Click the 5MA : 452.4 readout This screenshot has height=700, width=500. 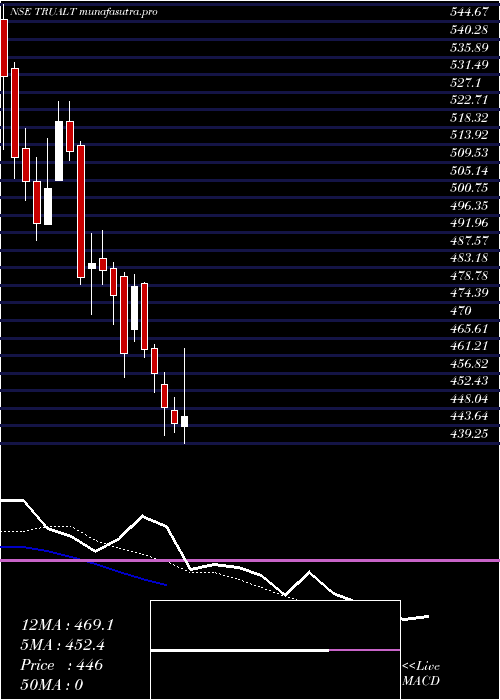click(64, 645)
